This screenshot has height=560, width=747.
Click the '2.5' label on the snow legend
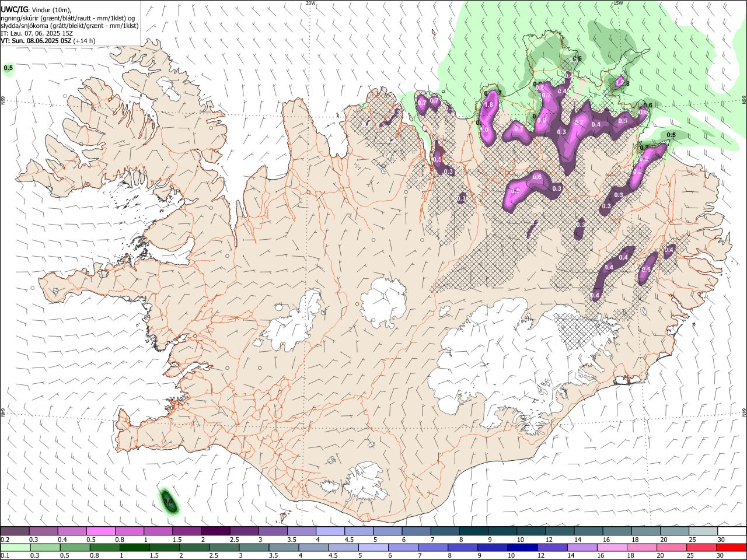pyautogui.click(x=234, y=540)
